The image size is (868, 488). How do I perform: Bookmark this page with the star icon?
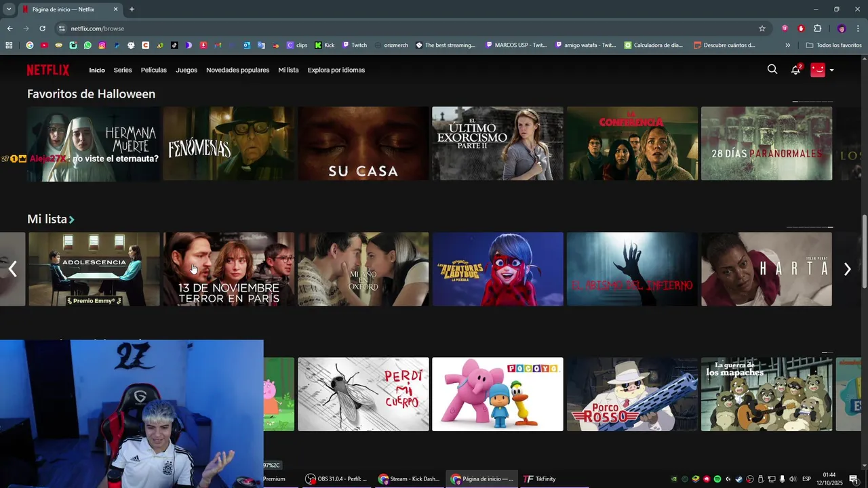[762, 28]
